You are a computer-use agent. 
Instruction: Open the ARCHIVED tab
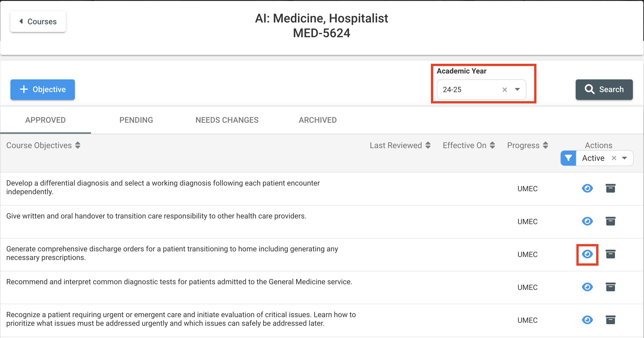(x=318, y=120)
